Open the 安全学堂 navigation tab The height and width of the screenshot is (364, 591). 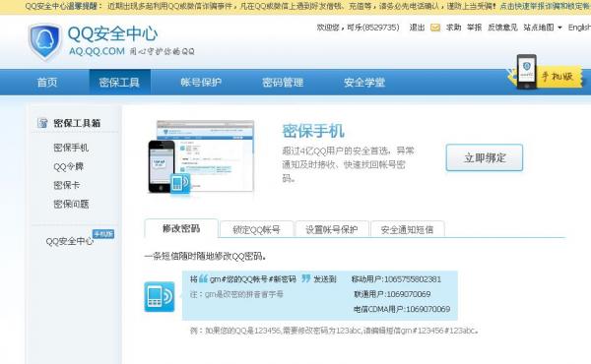[364, 82]
